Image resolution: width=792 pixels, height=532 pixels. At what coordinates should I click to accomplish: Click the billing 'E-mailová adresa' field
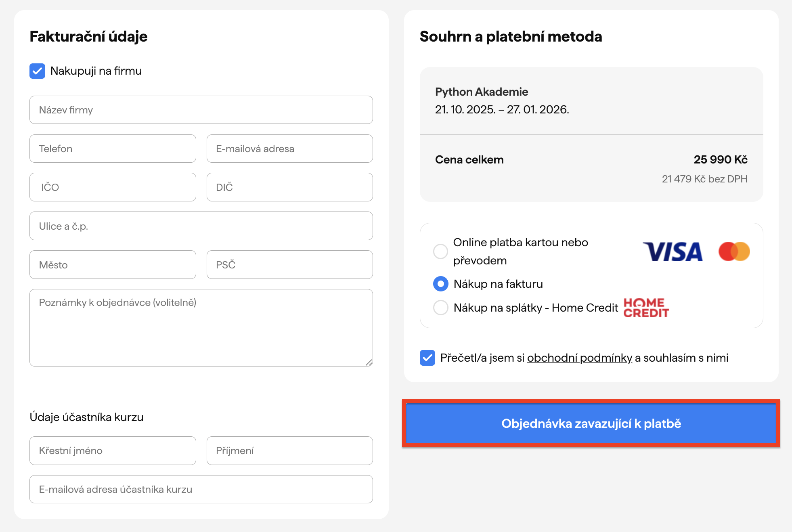pyautogui.click(x=289, y=149)
